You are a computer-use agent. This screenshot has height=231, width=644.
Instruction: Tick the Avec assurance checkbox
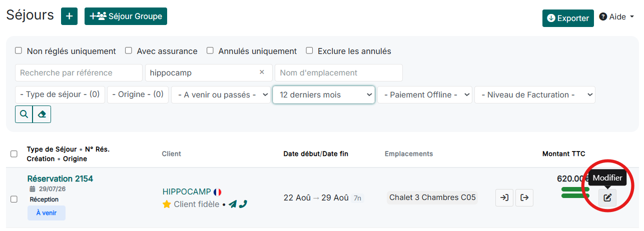point(129,50)
